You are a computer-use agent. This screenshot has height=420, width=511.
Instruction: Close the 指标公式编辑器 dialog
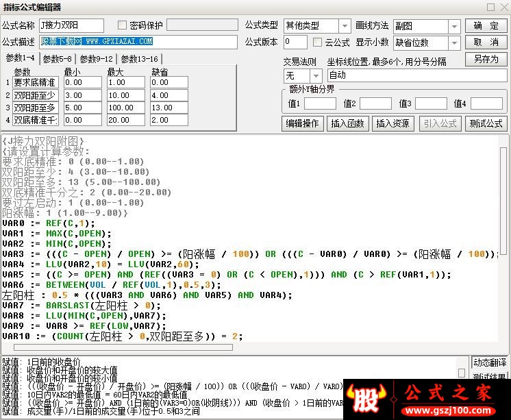[504, 7]
